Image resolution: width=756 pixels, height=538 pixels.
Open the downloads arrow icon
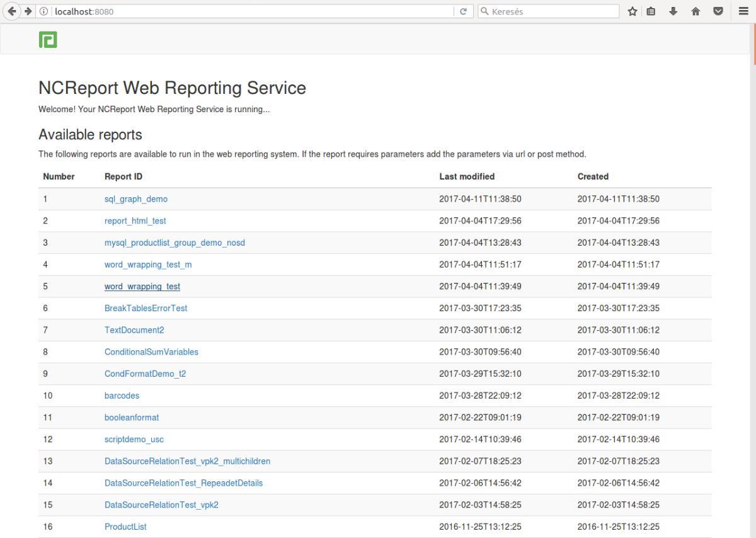pyautogui.click(x=673, y=11)
